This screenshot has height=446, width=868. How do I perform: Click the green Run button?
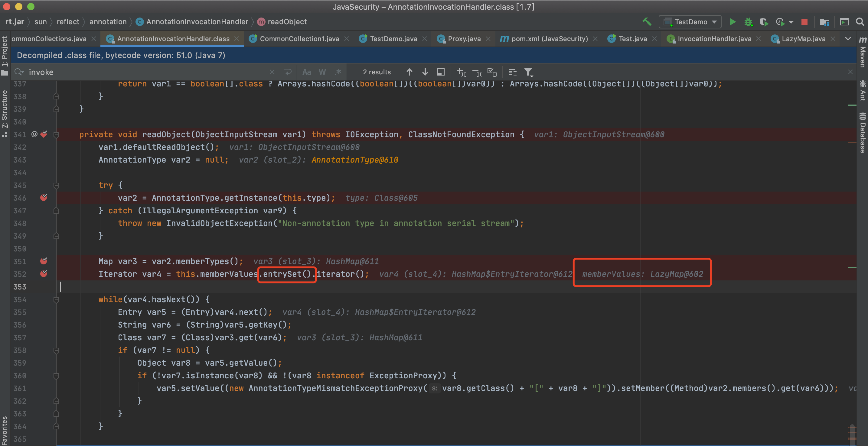732,22
